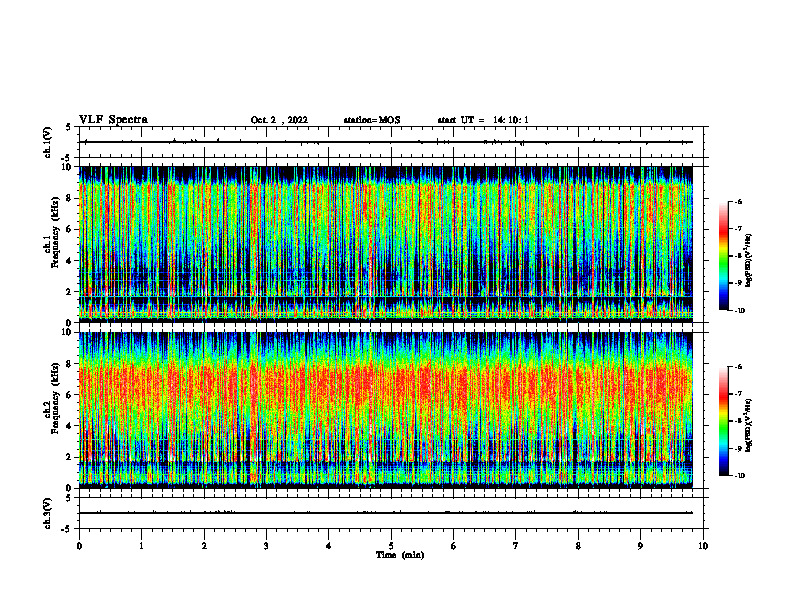Select the "start UT = 14:10:1" text

tap(483, 120)
